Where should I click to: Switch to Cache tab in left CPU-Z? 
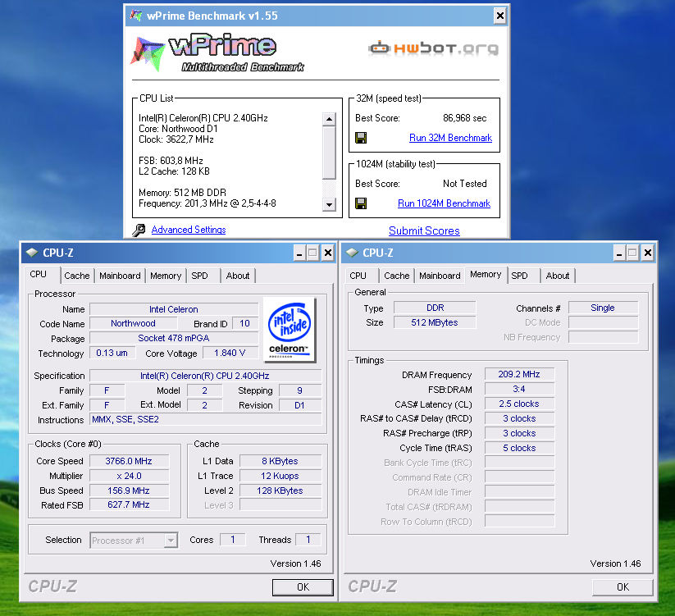(76, 276)
